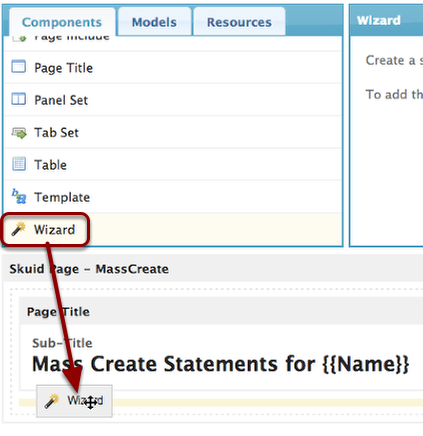Screen dimensions: 423x436
Task: Select the Wizard component label
Action: (54, 230)
